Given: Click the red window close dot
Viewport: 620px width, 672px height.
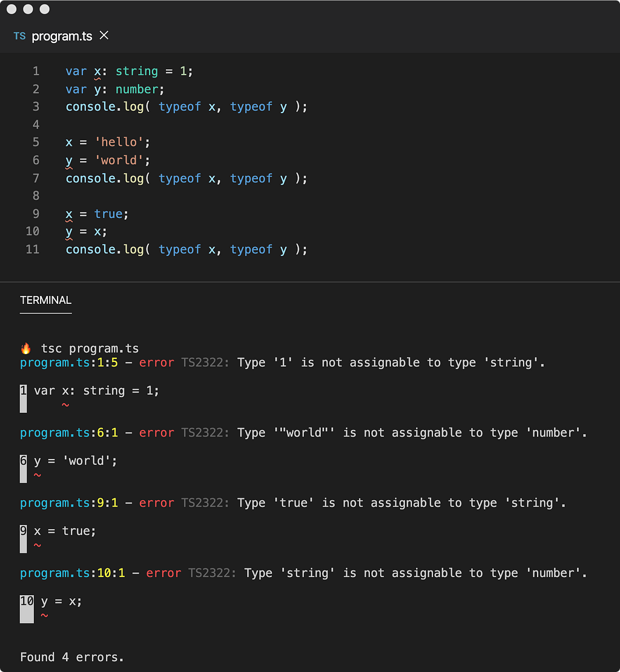Looking at the screenshot, I should pos(12,9).
